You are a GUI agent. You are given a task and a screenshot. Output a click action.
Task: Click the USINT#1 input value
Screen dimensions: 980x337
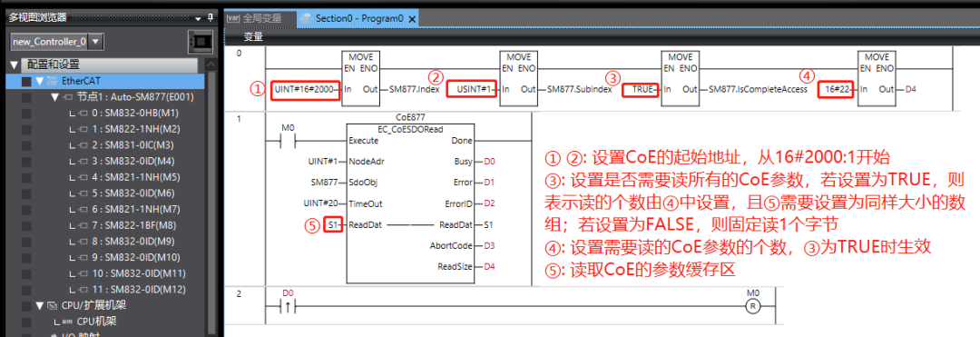[473, 90]
